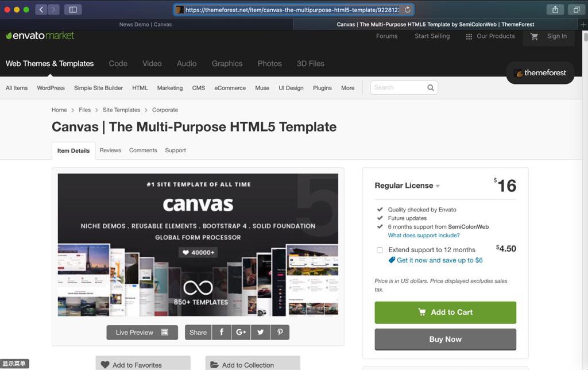Share on Pinterest icon
Screen dimensions: 588x370
coord(280,332)
